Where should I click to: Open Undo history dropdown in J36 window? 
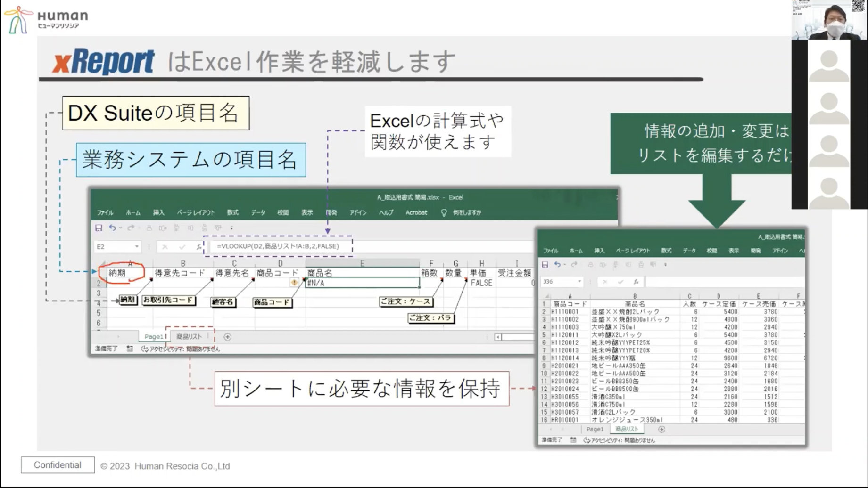click(x=565, y=265)
